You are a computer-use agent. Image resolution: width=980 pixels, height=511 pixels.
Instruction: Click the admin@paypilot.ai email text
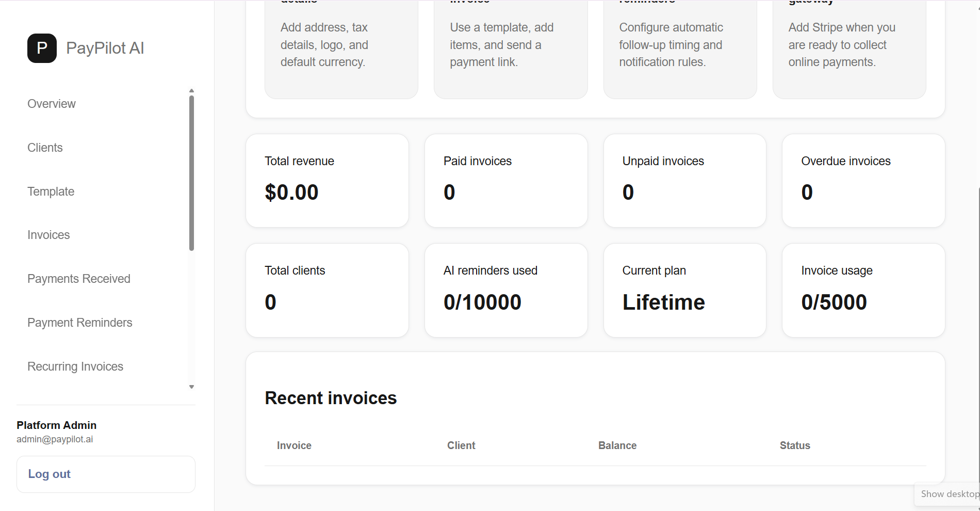point(55,439)
